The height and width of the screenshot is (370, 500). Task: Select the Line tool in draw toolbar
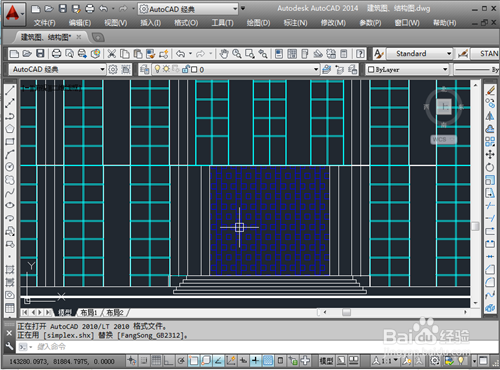click(x=10, y=90)
